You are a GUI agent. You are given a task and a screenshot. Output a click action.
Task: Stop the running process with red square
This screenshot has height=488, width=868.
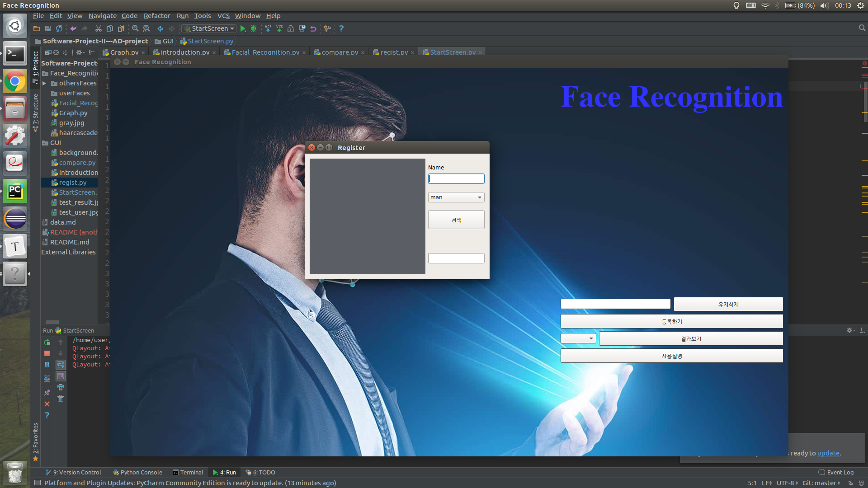click(x=47, y=353)
